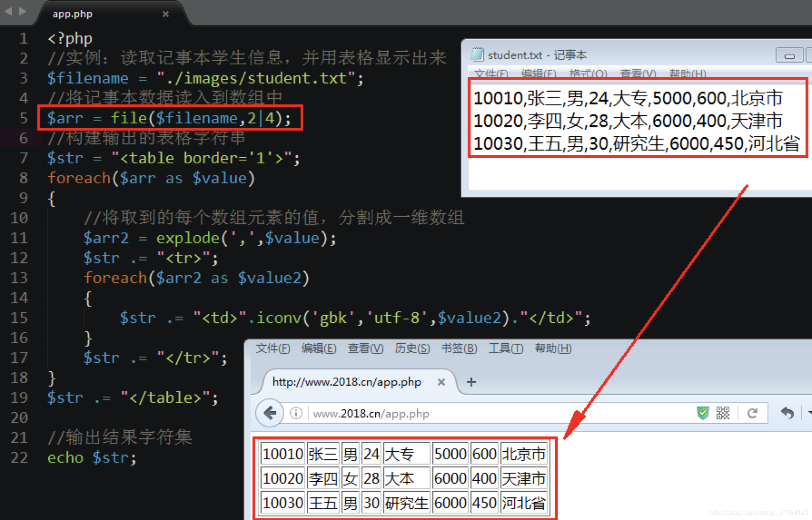The image size is (812, 520).
Task: Click the 北京市 table cell
Action: (x=524, y=454)
